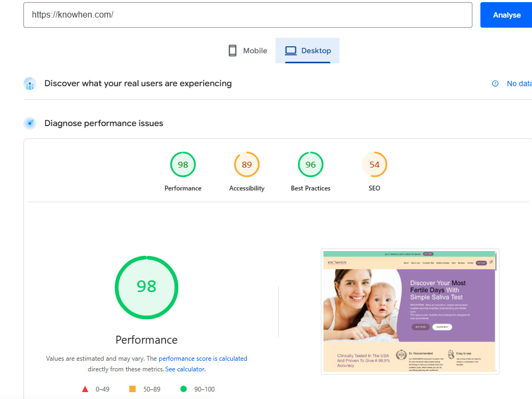Click the mobile phone icon
532x399 pixels.
click(232, 51)
